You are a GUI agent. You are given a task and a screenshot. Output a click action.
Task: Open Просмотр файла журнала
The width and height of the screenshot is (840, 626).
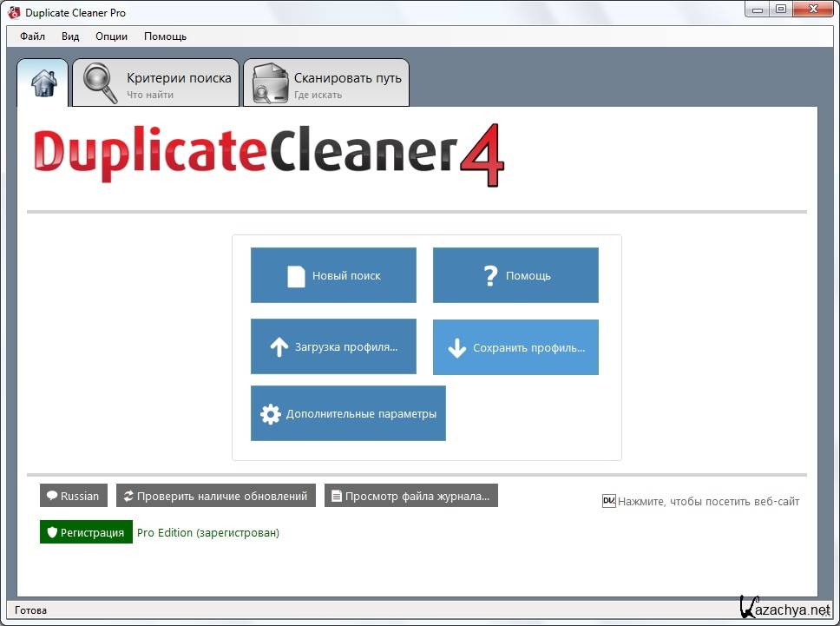[x=410, y=497]
